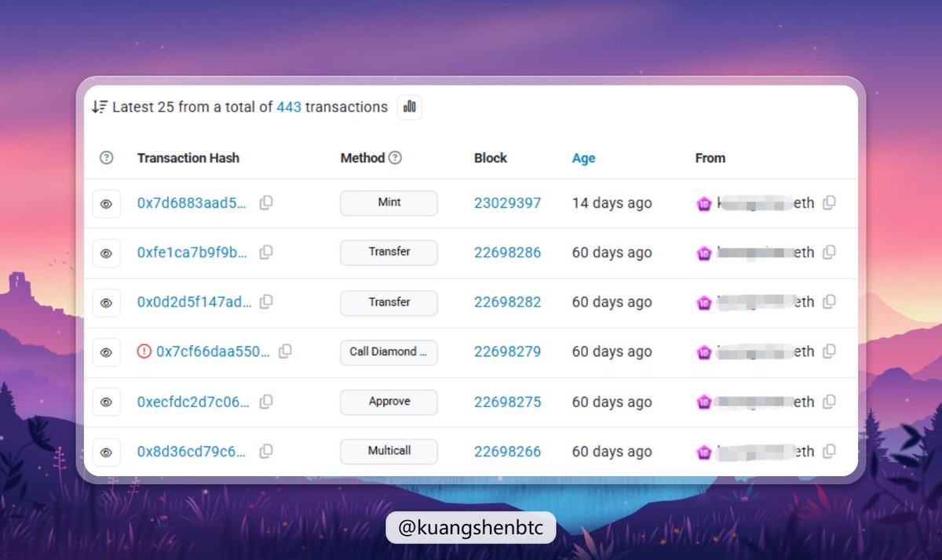942x560 pixels.
Task: Click the sort icon before Latest 25
Action: click(99, 107)
